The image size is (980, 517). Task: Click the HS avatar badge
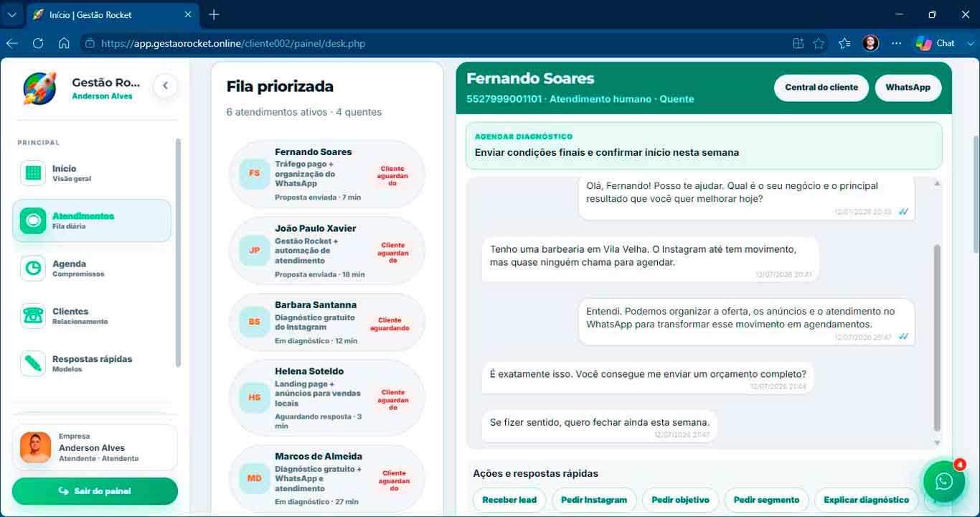(x=255, y=397)
